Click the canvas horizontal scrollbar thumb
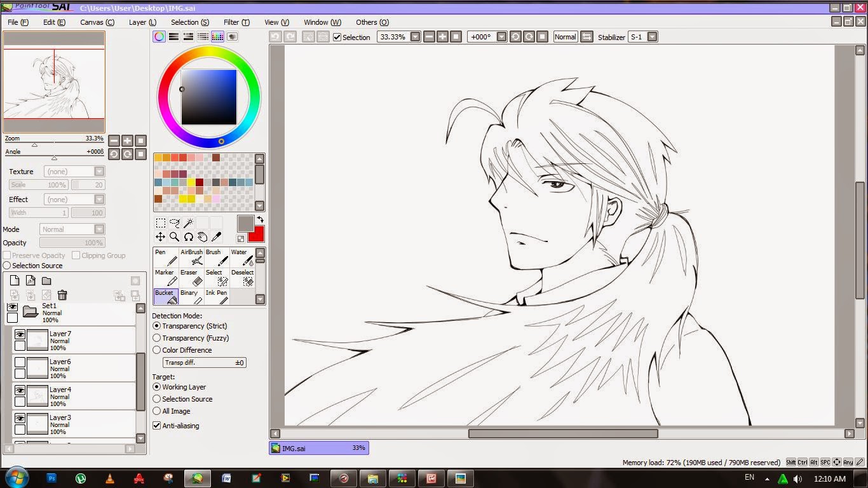 563,433
